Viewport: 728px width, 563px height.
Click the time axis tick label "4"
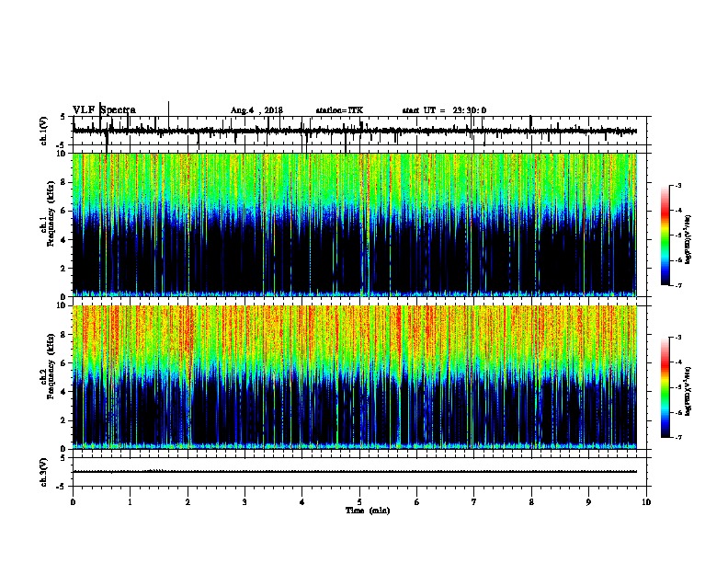[x=302, y=502]
